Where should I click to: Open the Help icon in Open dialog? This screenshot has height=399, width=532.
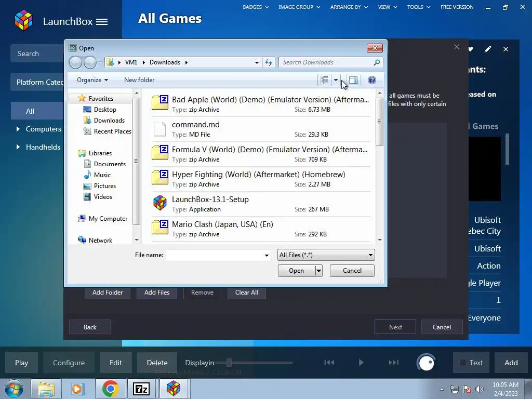point(372,80)
